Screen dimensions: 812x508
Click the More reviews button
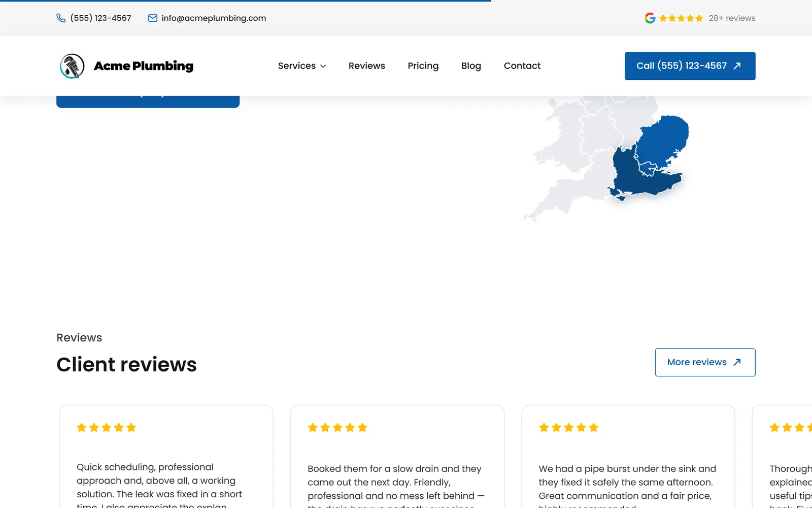tap(705, 362)
